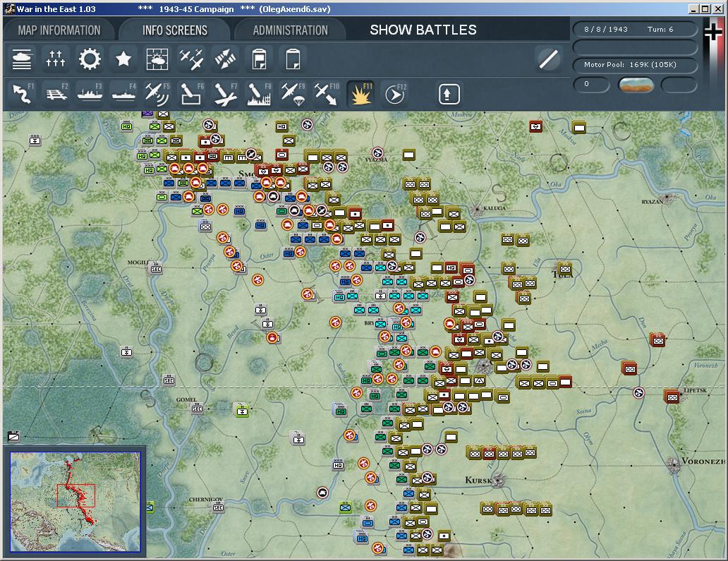
Task: Click the up-arrow collapse toolbar button
Action: pos(449,95)
